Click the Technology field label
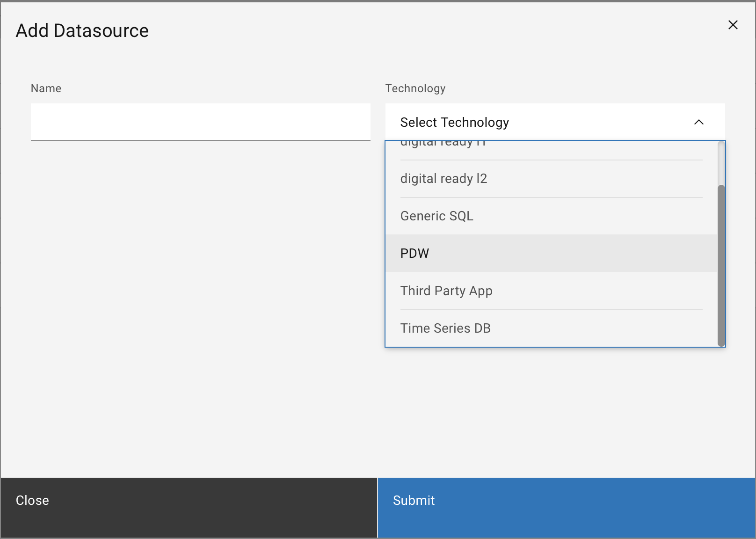This screenshot has width=756, height=539. 415,88
